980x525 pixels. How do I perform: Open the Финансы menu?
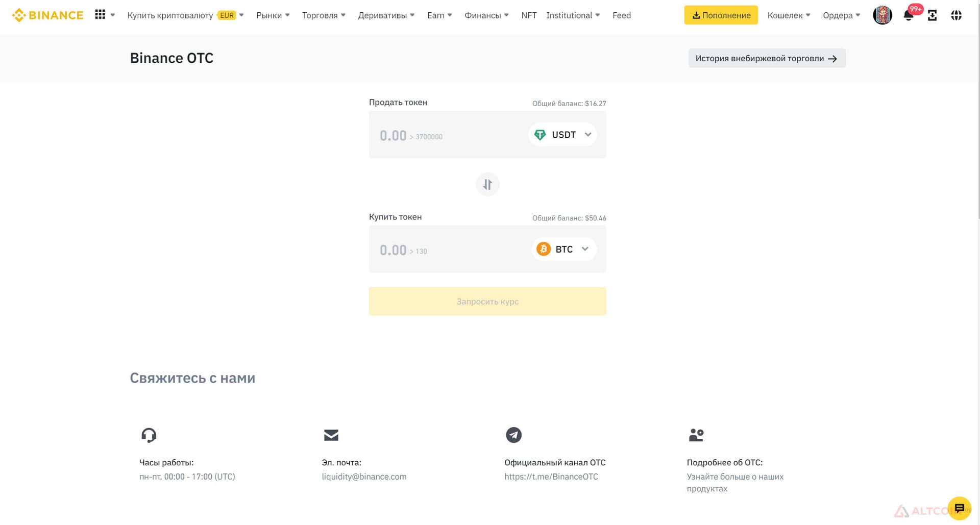486,15
